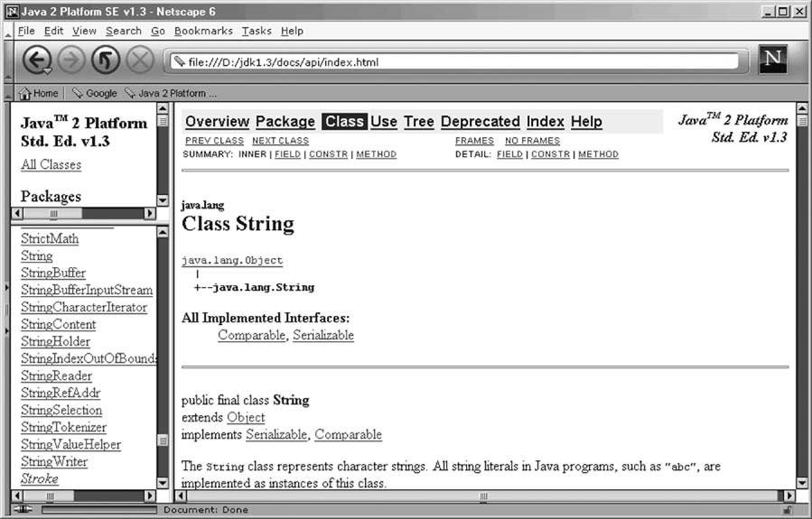The image size is (812, 519).
Task: Collapse the menu bar using its grippy
Action: tap(8, 31)
